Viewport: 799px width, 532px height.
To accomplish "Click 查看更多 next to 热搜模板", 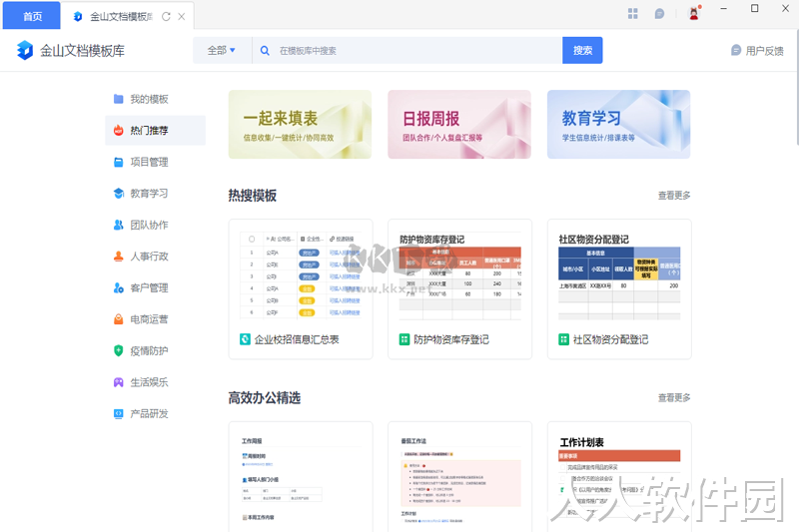I will click(x=674, y=196).
